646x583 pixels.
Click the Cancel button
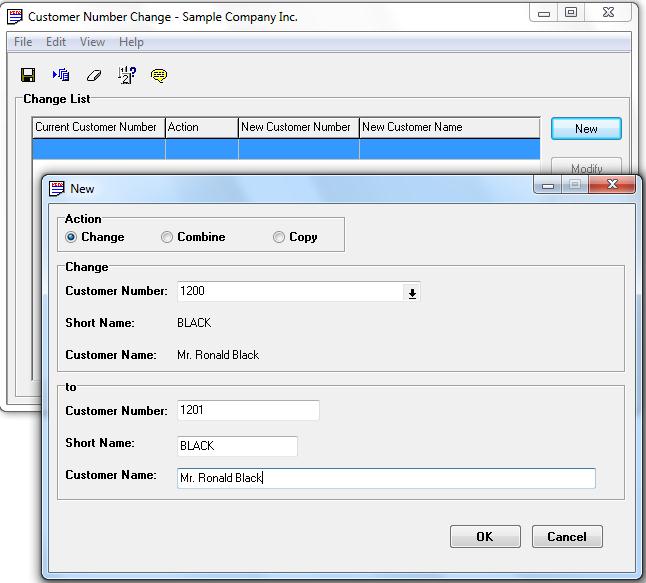point(567,537)
